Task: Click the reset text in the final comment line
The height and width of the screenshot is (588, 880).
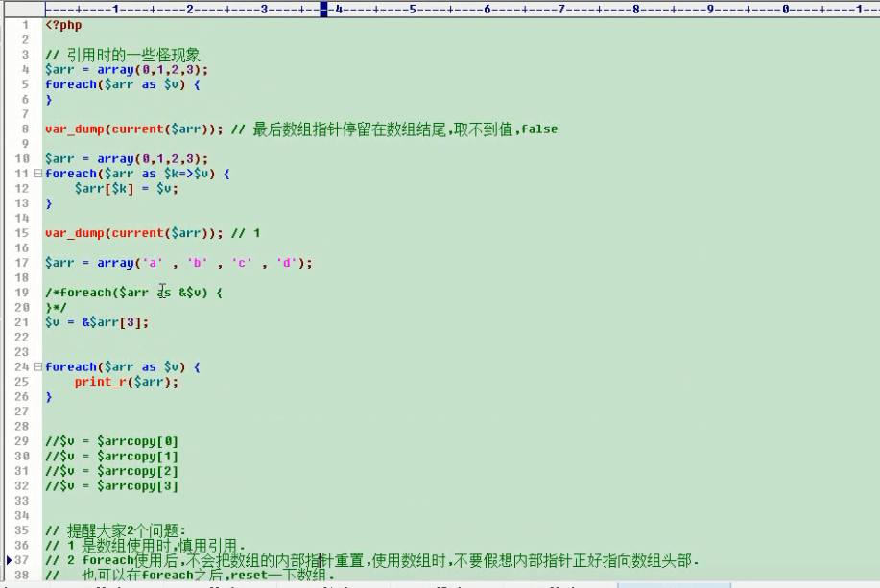Action: (251, 575)
